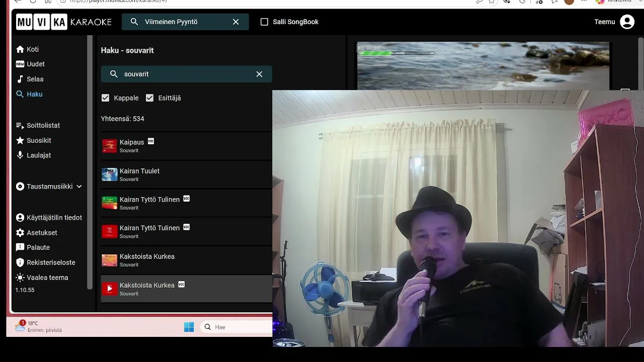Open the Windows Start menu
The image size is (644, 362).
pyautogui.click(x=189, y=327)
